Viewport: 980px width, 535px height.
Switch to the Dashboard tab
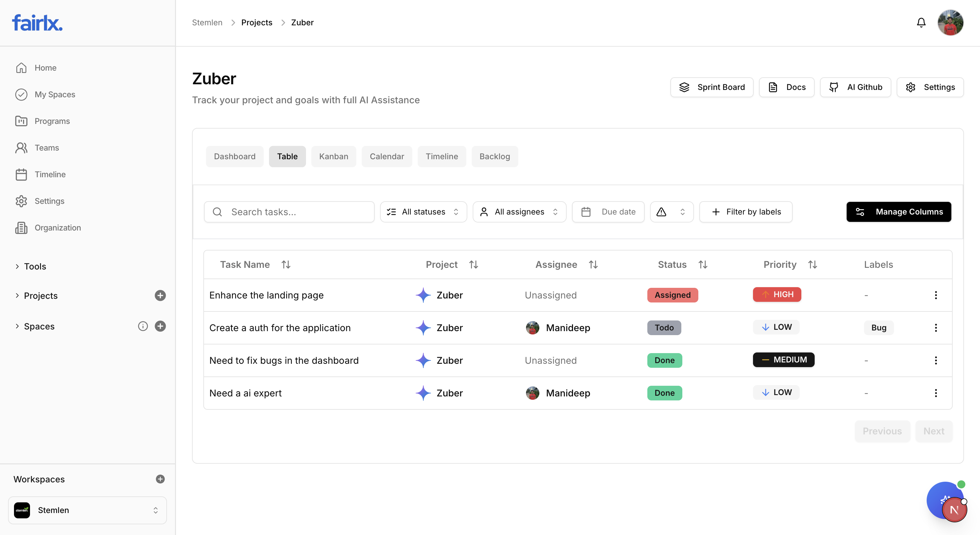click(234, 156)
